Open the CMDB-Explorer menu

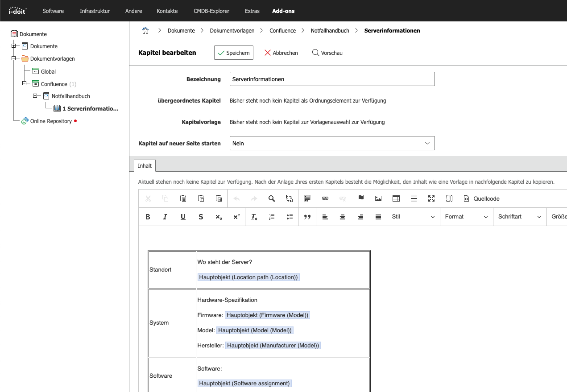coord(211,11)
